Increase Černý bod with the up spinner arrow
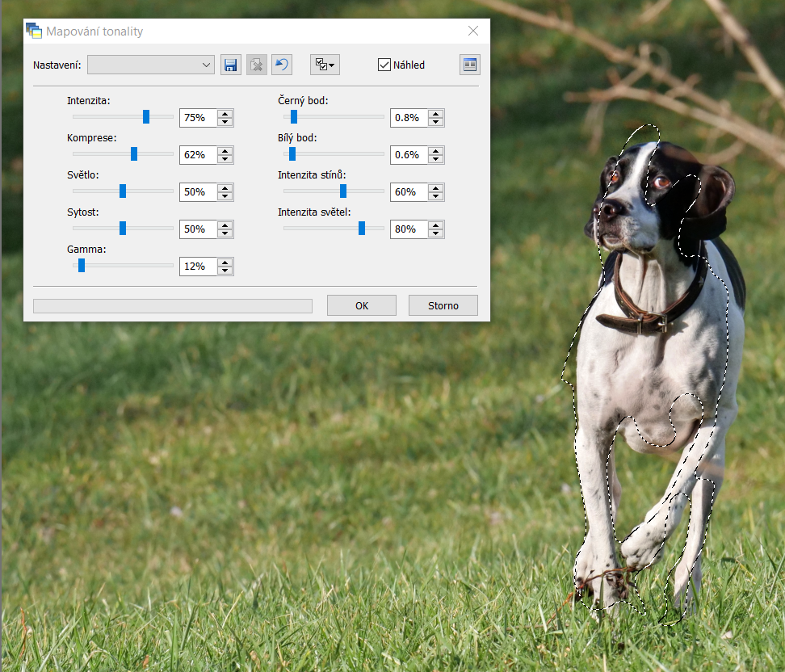Viewport: 785px width, 672px height. pyautogui.click(x=436, y=114)
